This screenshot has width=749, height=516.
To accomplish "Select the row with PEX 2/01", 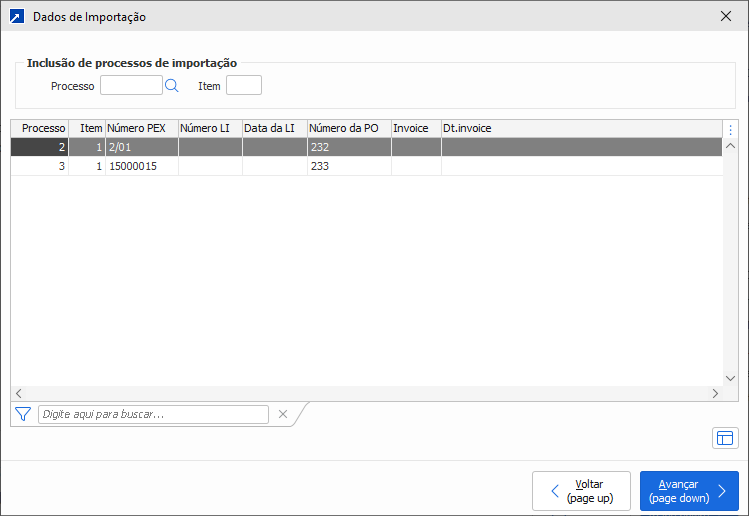I will tap(140, 147).
